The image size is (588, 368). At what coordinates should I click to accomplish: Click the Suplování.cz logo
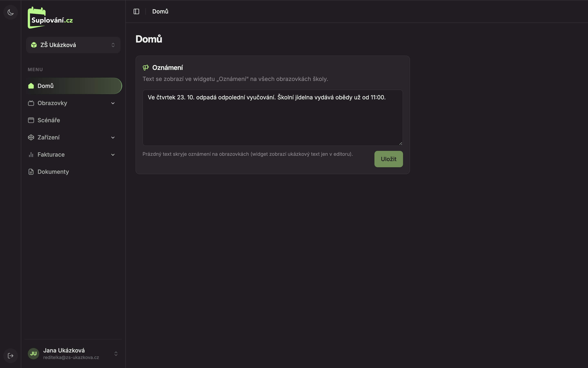[x=50, y=18]
